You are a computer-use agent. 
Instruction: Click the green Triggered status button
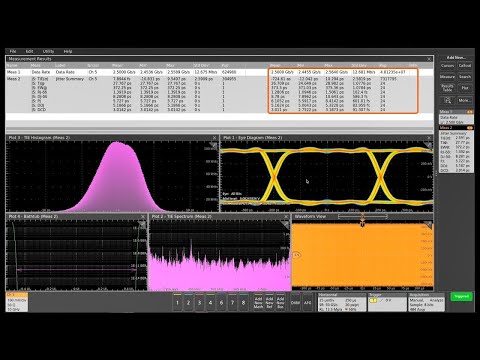point(461,297)
